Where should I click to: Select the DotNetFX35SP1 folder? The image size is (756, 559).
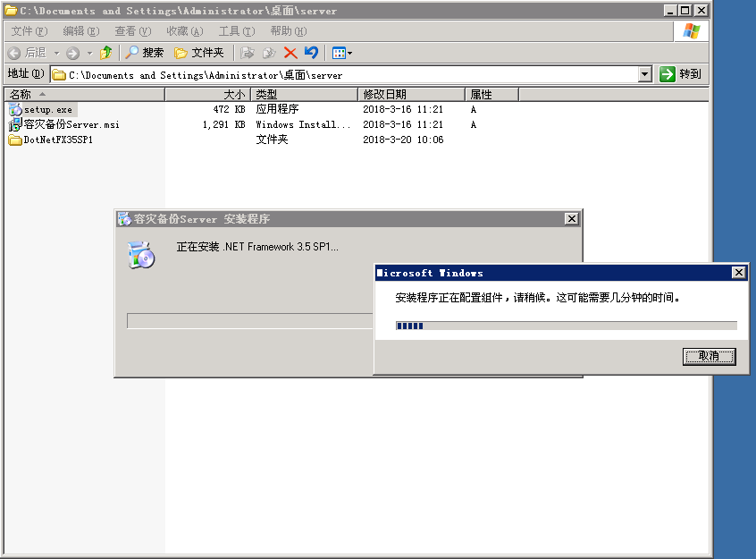pos(58,140)
